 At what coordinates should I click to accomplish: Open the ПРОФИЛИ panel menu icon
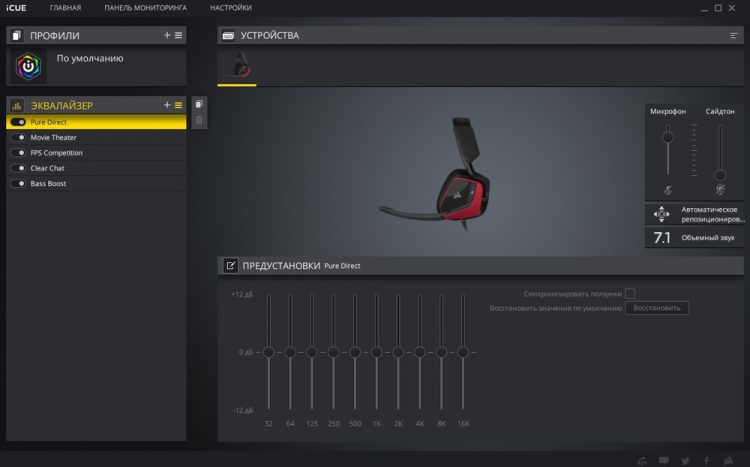[x=179, y=35]
